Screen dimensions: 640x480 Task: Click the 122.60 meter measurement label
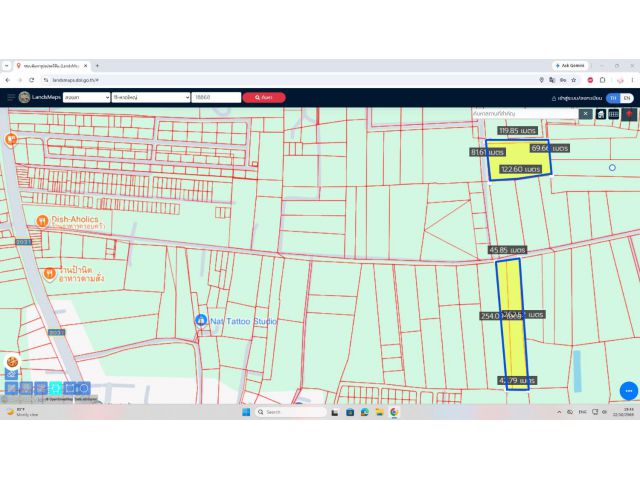tap(520, 169)
